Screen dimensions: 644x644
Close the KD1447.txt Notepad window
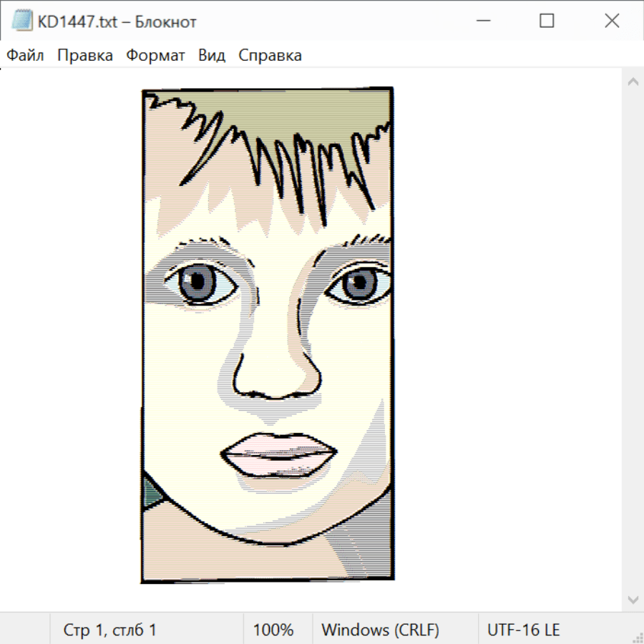tap(612, 21)
